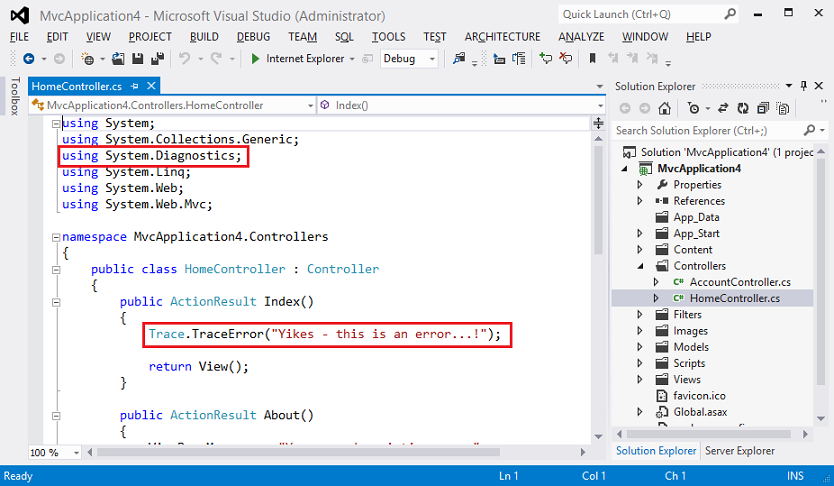Image resolution: width=834 pixels, height=486 pixels.
Task: Click the Refresh icon in Solution Explorer
Action: tap(743, 108)
